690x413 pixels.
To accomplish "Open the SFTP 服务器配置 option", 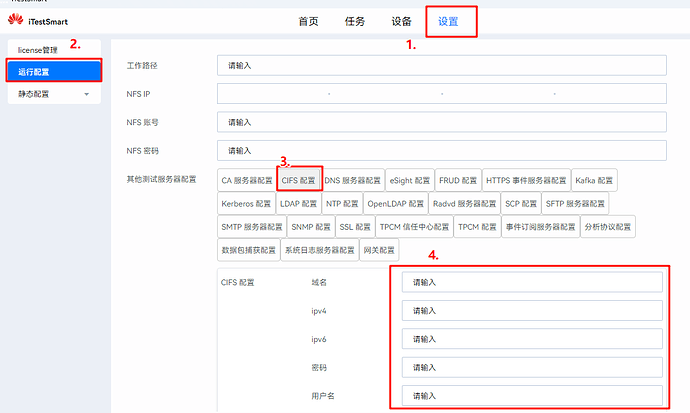I will point(575,203).
